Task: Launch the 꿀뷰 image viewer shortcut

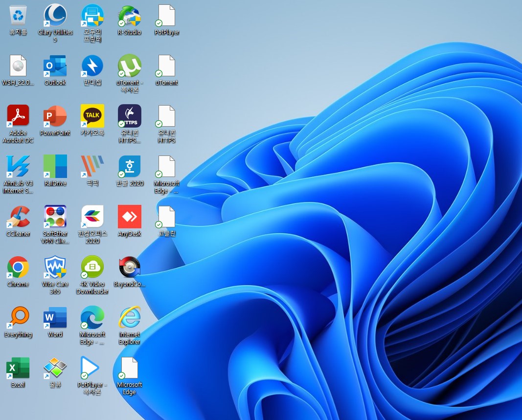Action: [55, 368]
